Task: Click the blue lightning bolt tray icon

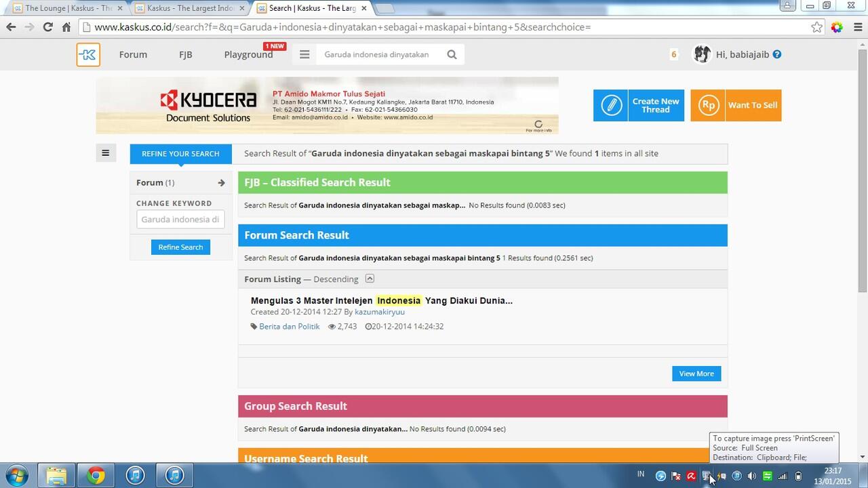Action: pos(660,476)
